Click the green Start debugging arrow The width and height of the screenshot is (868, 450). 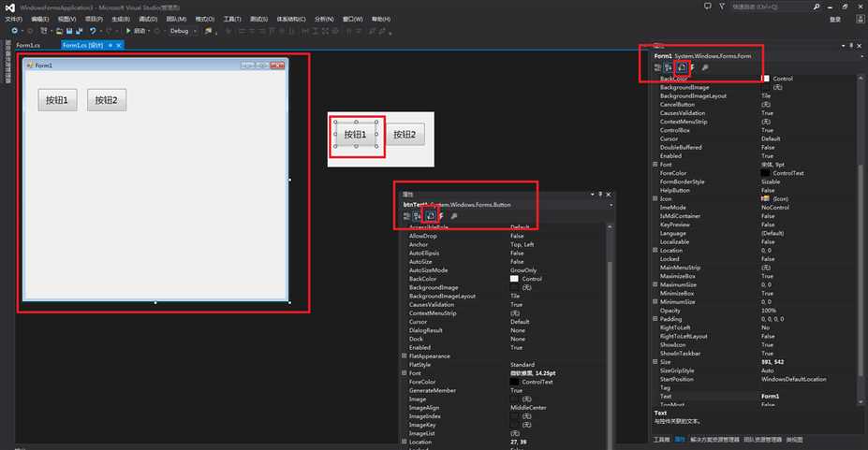pos(128,31)
